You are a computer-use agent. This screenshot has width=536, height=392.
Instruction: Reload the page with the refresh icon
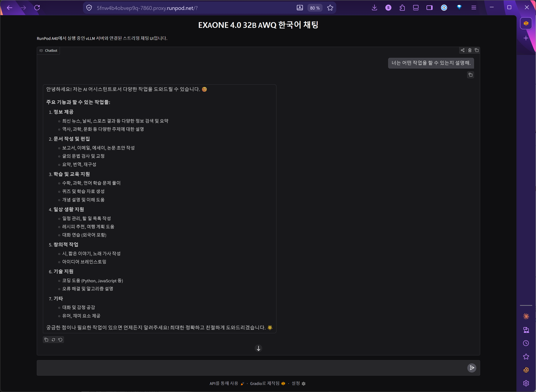(37, 8)
